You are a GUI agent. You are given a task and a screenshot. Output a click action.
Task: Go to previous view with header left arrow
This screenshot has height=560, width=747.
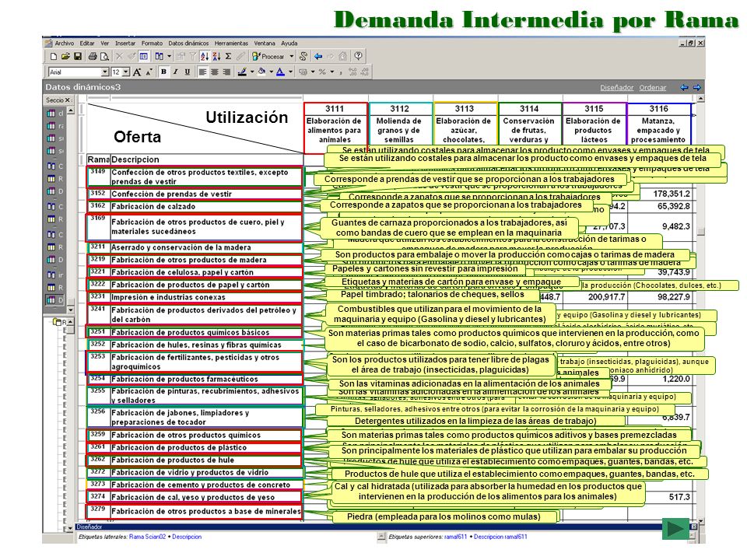coord(685,87)
